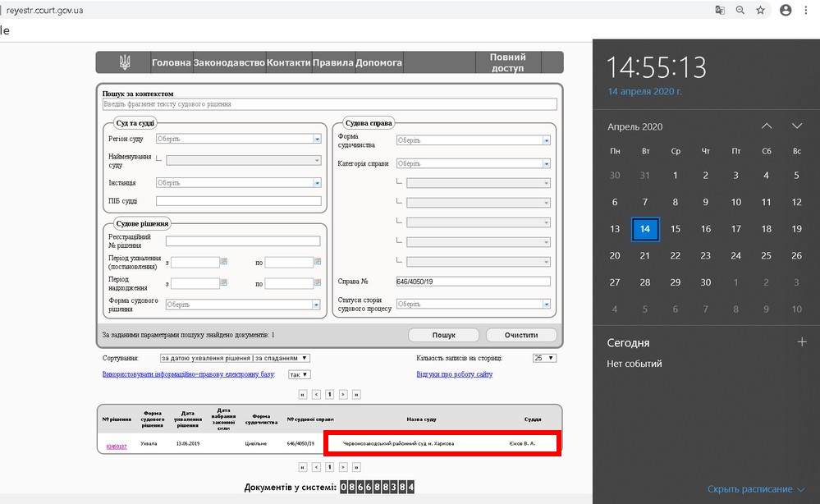Click Скрыть расписание to hide the agenda
Screen dimensions: 820x504
[755, 489]
